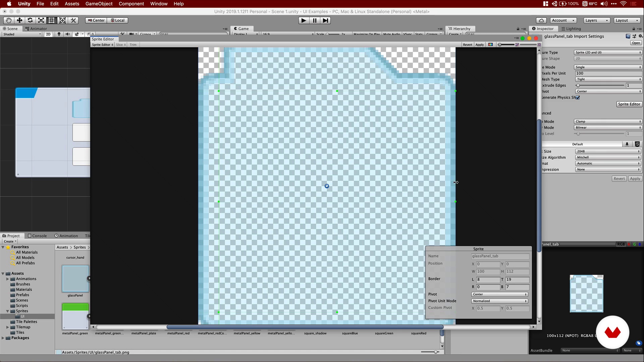Switch to the Console tab
The image size is (644, 362).
(37, 236)
